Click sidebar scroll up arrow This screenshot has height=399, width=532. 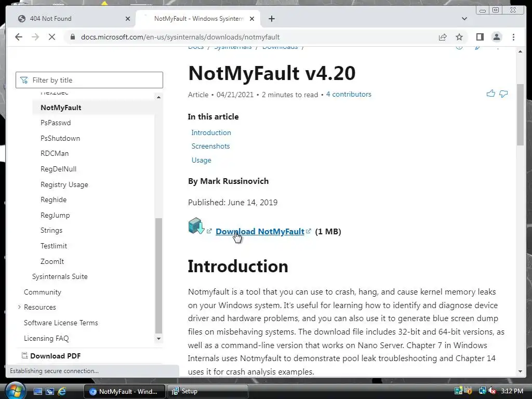(158, 97)
